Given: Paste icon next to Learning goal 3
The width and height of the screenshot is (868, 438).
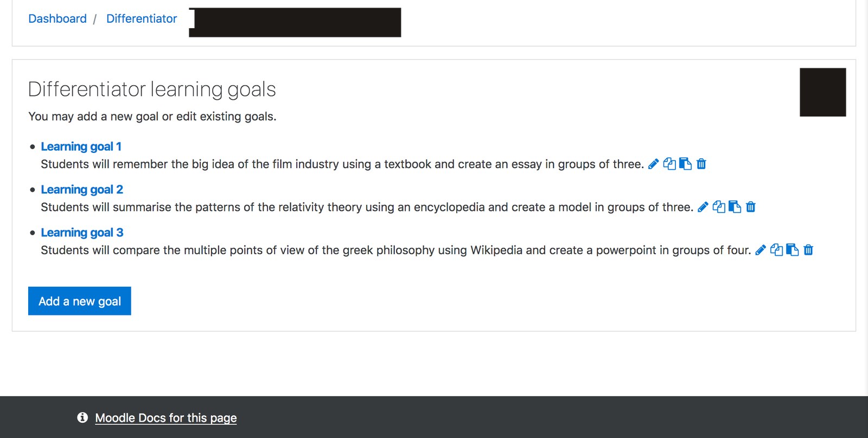Looking at the screenshot, I should click(792, 250).
